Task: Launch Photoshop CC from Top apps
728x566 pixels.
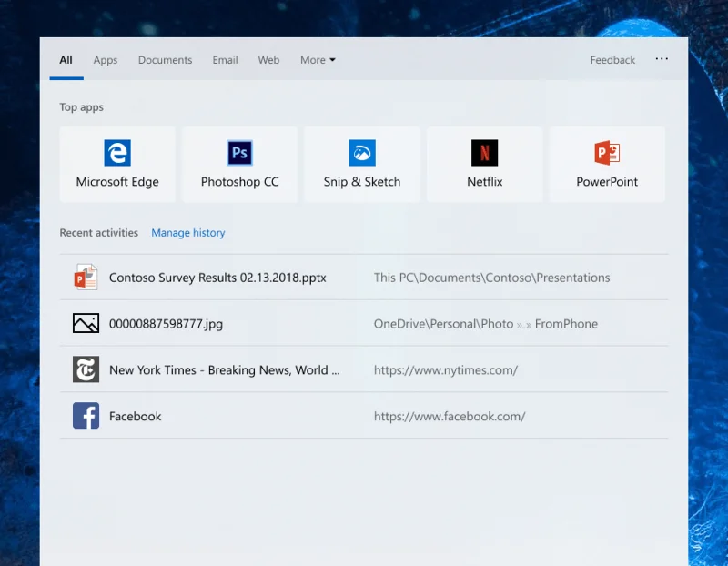Action: tap(239, 164)
